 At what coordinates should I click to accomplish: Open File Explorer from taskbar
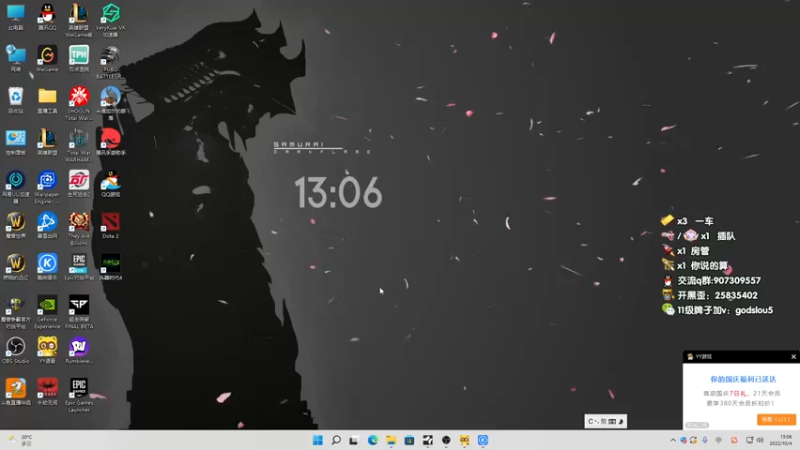(x=391, y=440)
